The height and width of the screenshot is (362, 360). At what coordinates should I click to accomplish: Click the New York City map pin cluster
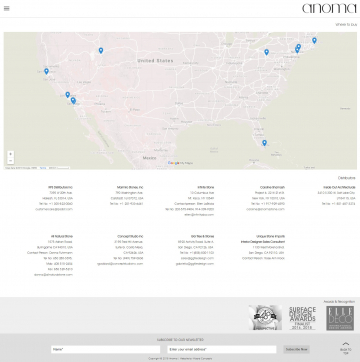point(298,49)
